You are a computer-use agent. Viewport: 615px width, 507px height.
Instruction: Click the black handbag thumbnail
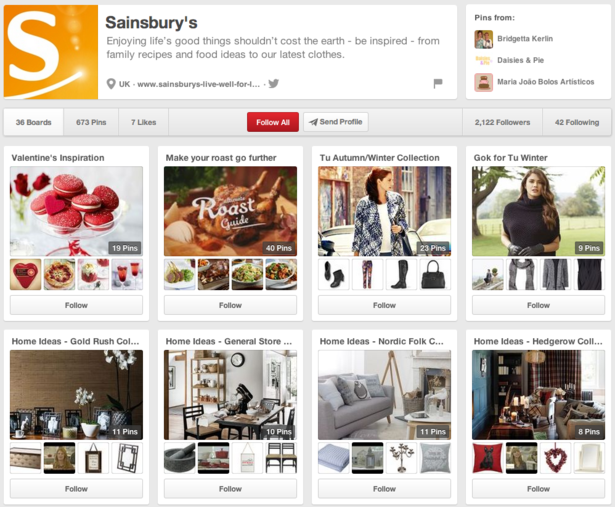[435, 274]
